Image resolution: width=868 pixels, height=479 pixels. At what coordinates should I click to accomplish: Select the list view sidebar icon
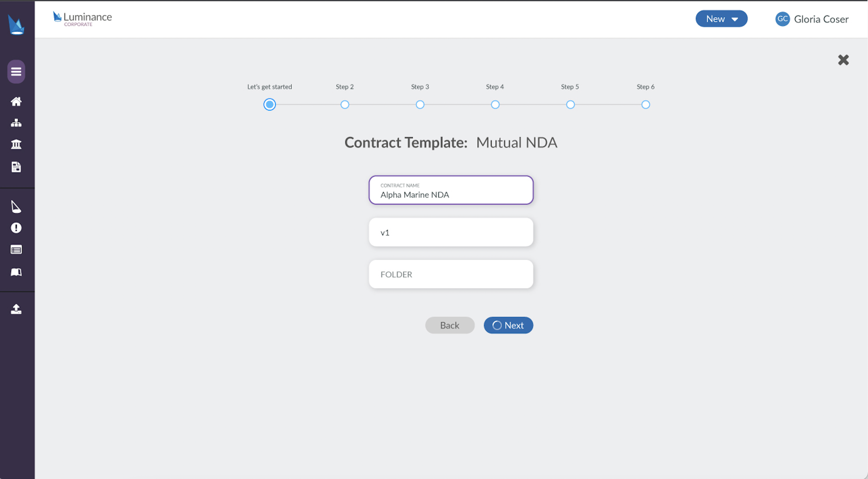pos(16,250)
